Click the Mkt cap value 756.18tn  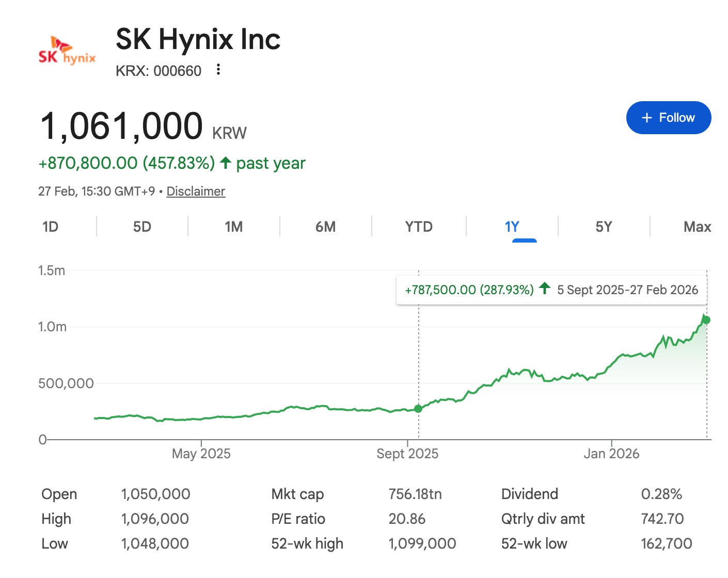pyautogui.click(x=415, y=494)
